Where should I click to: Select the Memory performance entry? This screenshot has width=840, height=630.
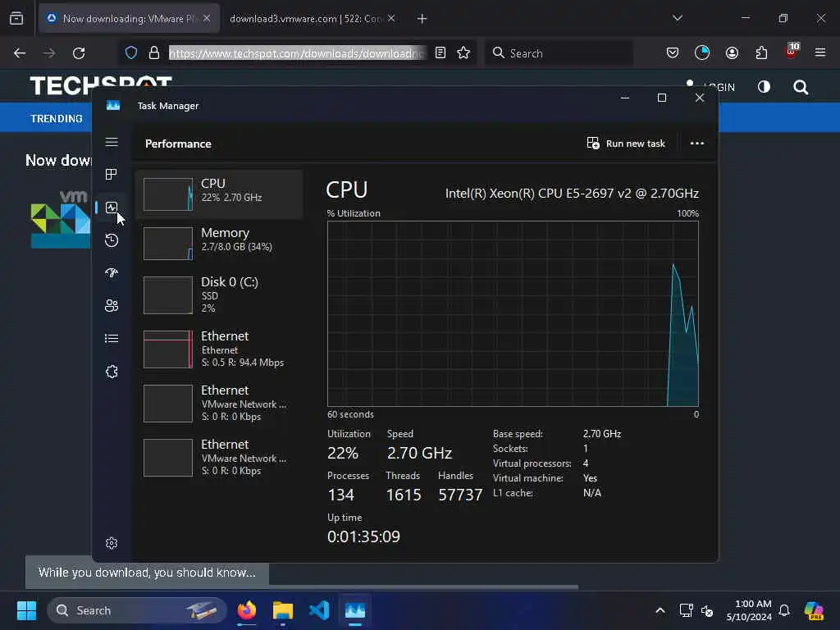point(219,243)
